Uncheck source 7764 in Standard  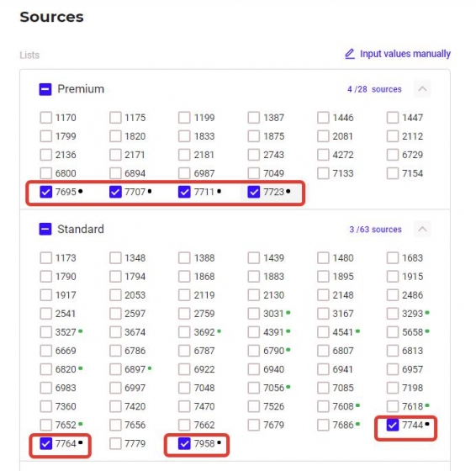[46, 443]
